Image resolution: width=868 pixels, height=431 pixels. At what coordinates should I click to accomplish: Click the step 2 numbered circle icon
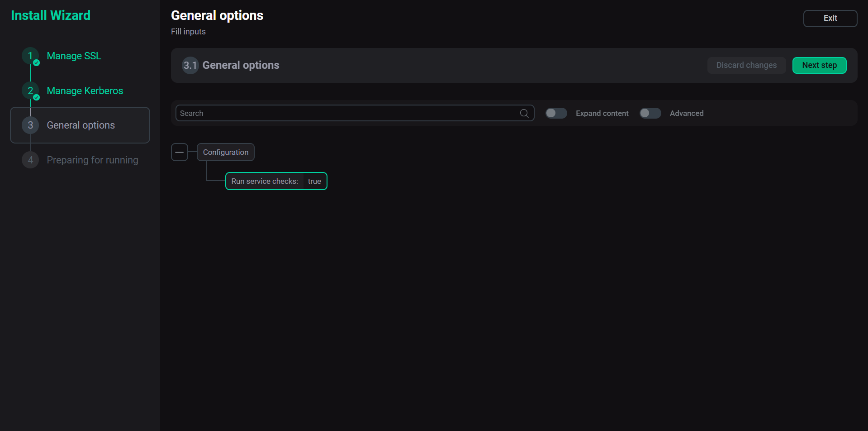[30, 91]
